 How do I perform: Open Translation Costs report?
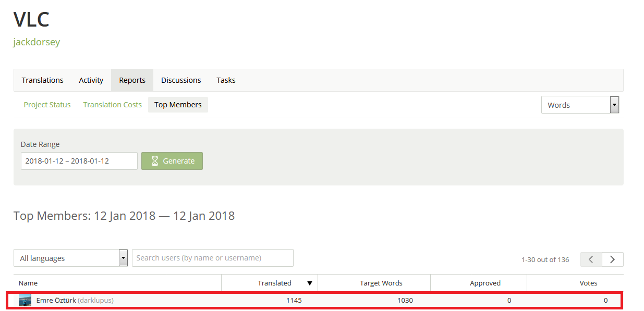pos(113,105)
